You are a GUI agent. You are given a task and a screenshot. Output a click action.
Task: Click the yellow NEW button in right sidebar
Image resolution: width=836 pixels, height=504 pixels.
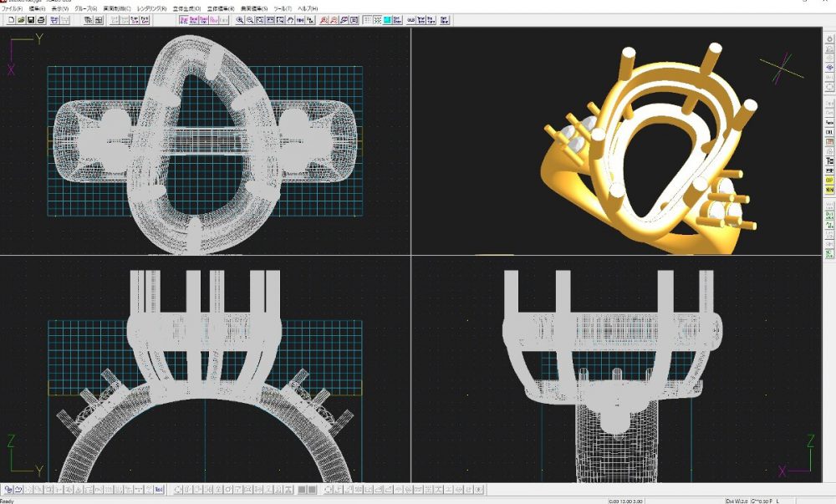[x=829, y=190]
